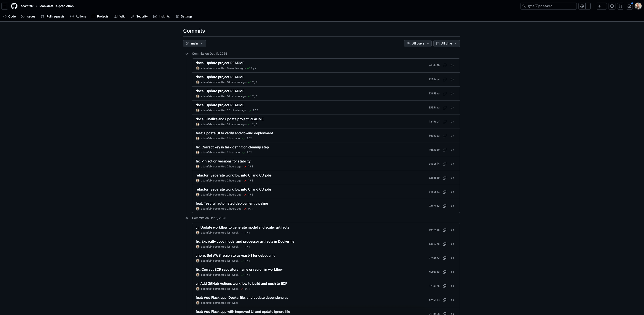The image size is (644, 315).
Task: Open the notifications inbox icon
Action: 629,6
